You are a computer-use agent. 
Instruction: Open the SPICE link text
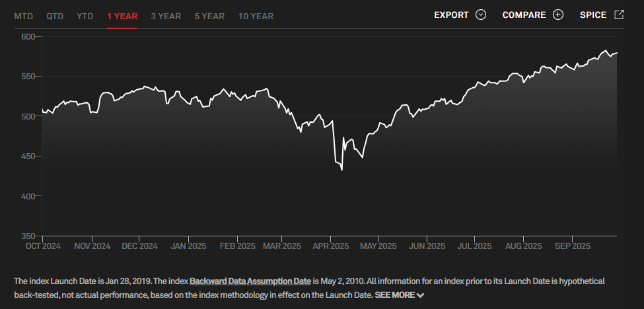tap(592, 15)
